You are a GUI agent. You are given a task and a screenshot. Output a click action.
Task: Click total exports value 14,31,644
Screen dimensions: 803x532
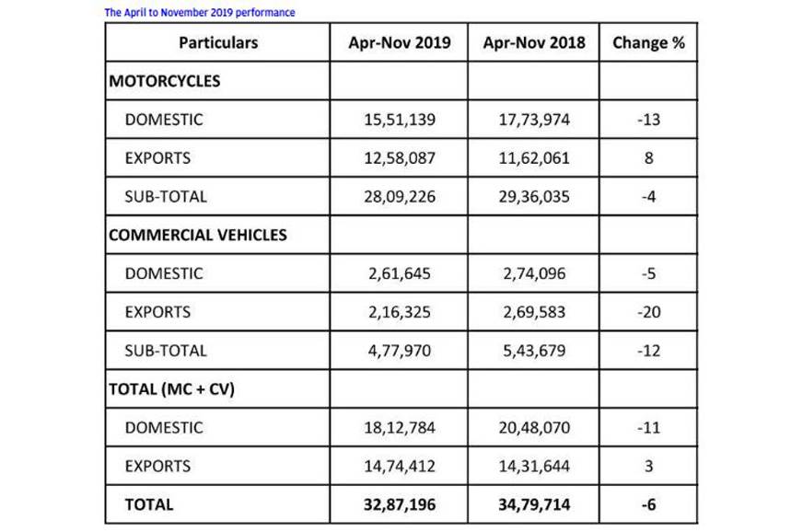pyautogui.click(x=533, y=466)
